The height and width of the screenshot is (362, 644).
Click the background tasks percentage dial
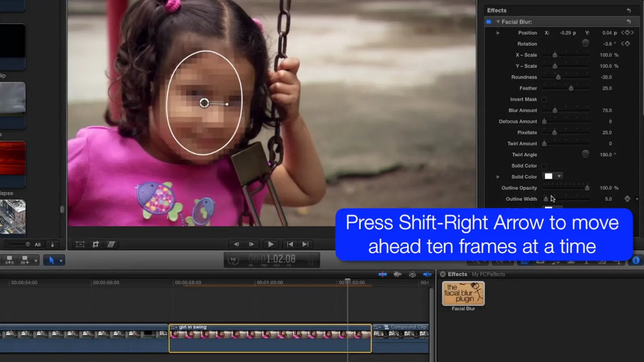point(233,260)
